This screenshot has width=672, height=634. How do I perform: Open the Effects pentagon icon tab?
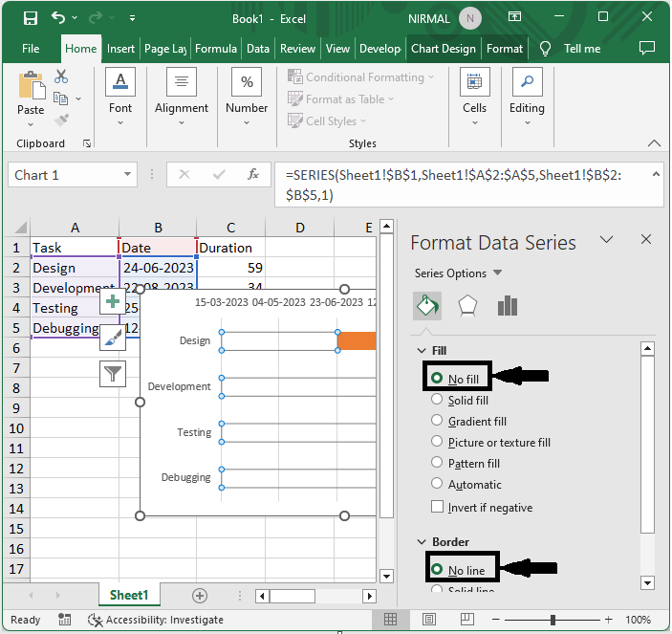466,306
